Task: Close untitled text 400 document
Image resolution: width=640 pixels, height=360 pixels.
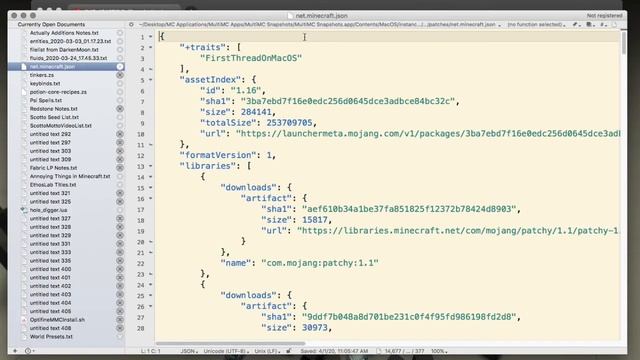Action: coord(120,269)
